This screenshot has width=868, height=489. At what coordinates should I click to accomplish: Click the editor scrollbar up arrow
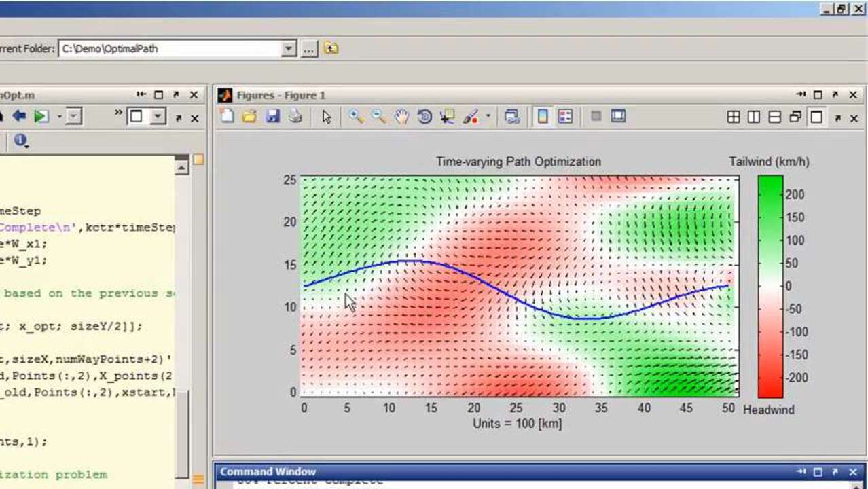[181, 166]
